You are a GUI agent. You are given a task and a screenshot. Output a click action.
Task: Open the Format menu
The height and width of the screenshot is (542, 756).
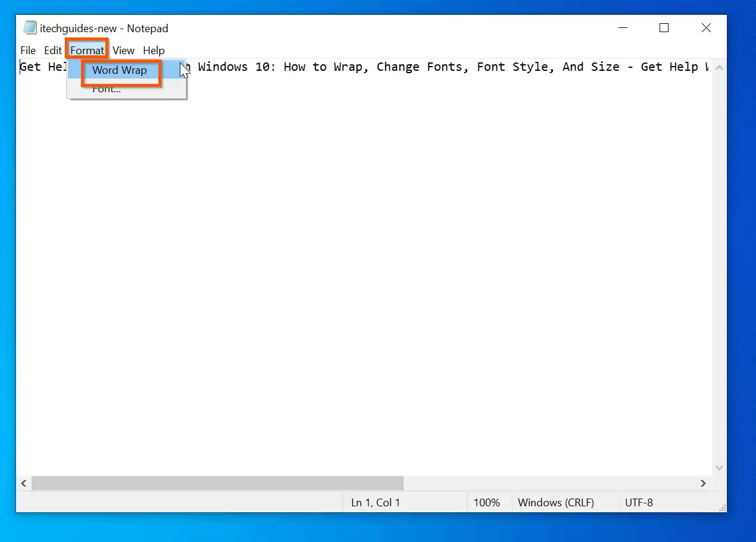pyautogui.click(x=88, y=51)
